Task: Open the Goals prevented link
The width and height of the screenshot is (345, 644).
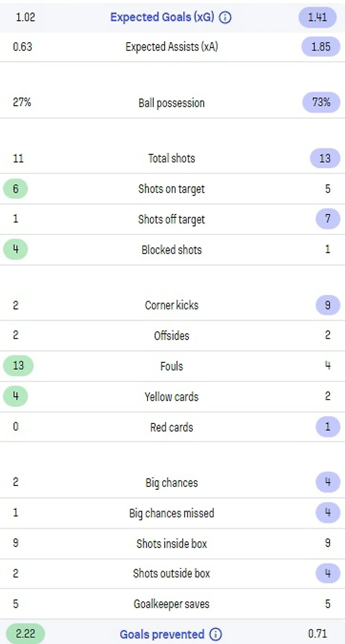Action: [162, 634]
